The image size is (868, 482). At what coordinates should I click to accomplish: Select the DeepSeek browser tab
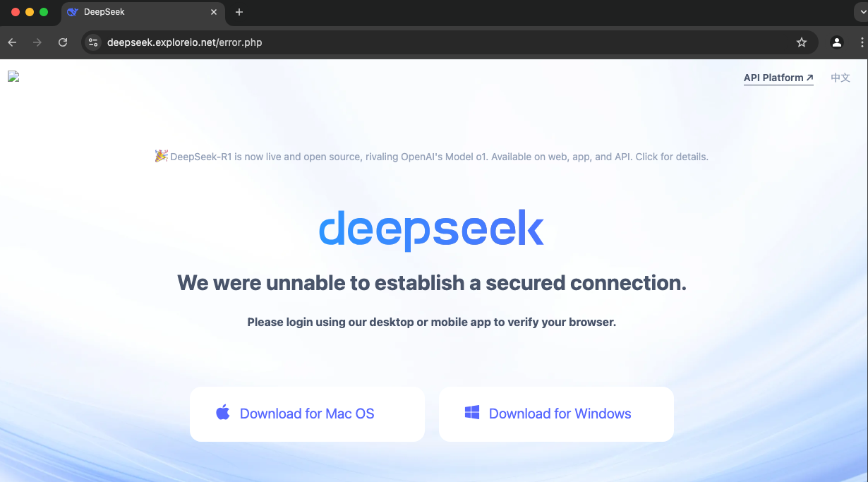[x=134, y=12]
